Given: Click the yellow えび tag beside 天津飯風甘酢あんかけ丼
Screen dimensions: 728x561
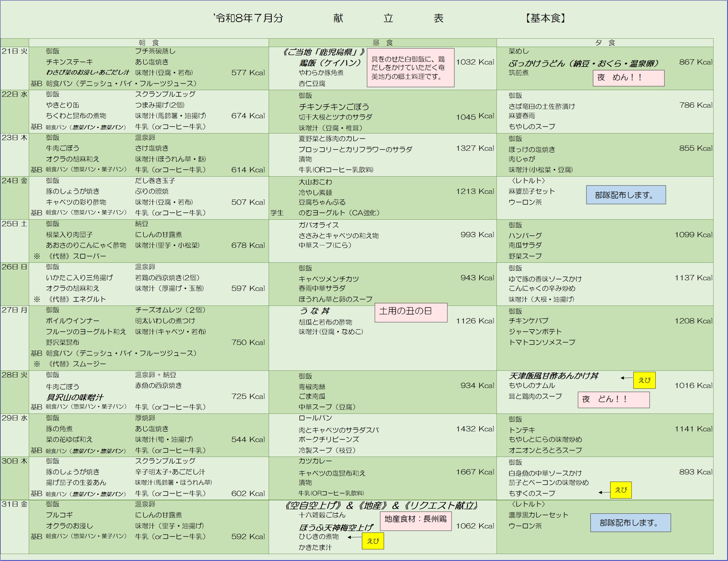Looking at the screenshot, I should coord(644,380).
